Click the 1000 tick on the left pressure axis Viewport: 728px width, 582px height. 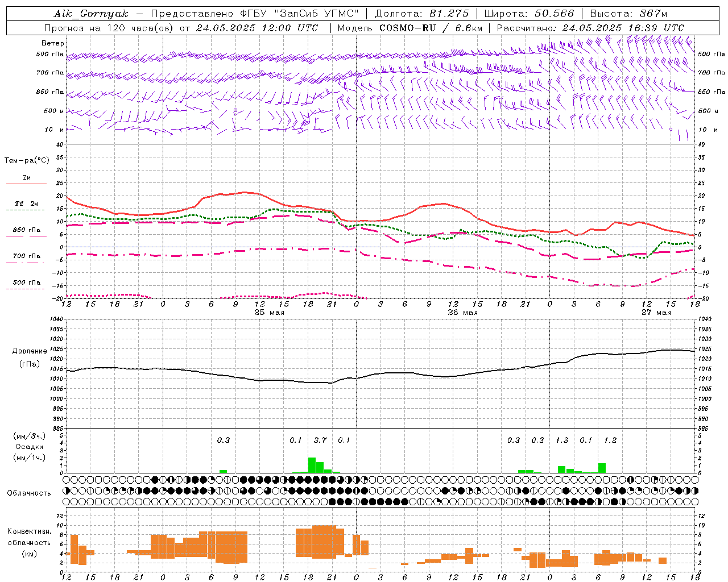point(55,399)
